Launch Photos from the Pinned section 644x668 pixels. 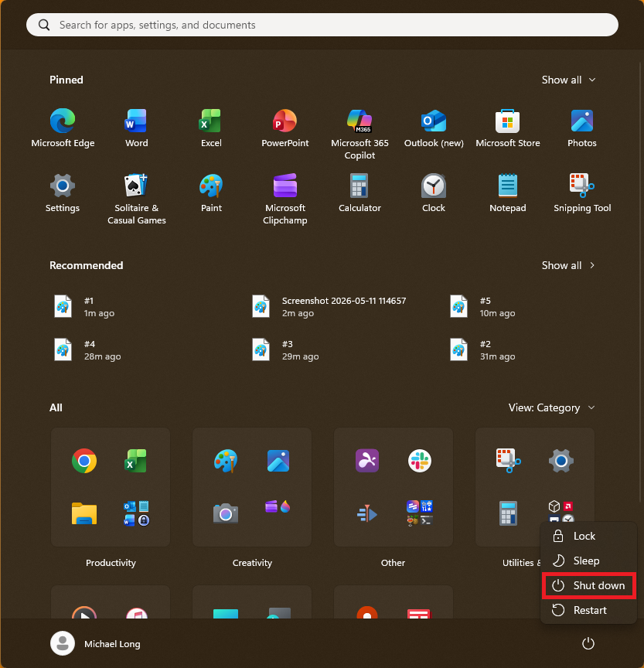tap(582, 128)
